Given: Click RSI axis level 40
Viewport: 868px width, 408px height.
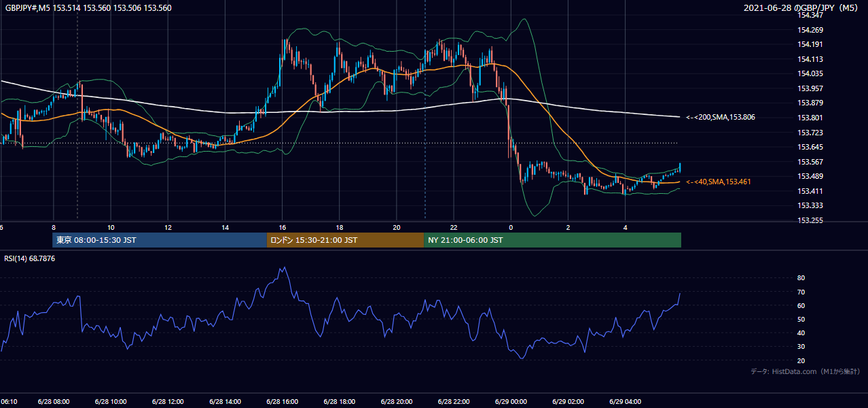Looking at the screenshot, I should (801, 333).
